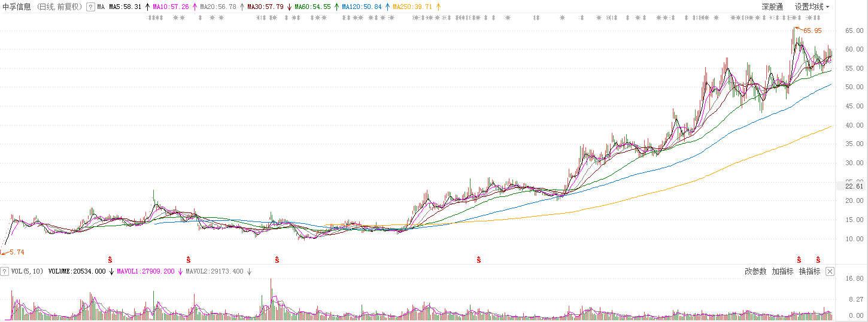868x322 pixels.
Task: Click the grey down arrow after MAVOL2
Action: pos(250,272)
